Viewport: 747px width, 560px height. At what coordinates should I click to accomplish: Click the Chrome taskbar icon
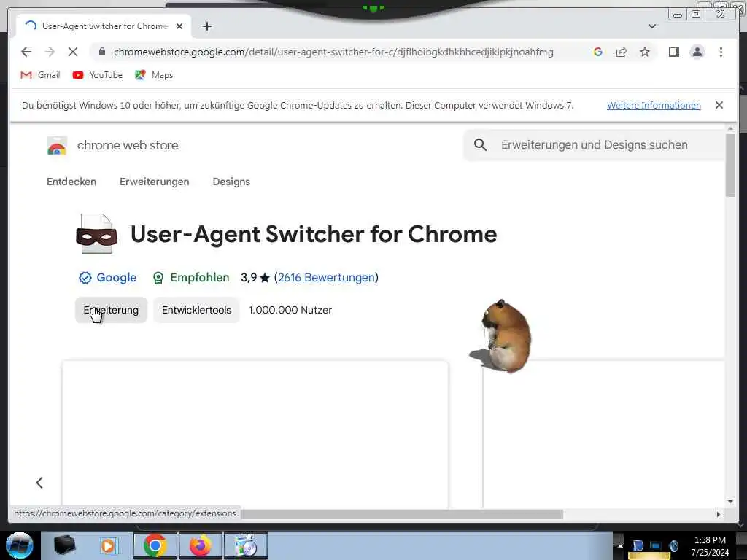[x=155, y=545]
